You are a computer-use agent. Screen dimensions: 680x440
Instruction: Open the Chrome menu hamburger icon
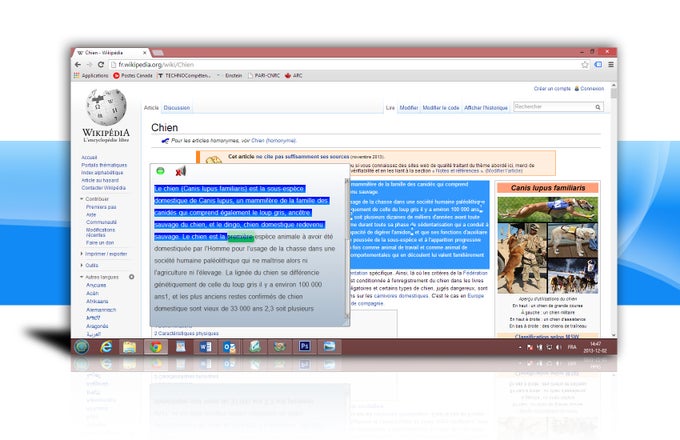611,65
